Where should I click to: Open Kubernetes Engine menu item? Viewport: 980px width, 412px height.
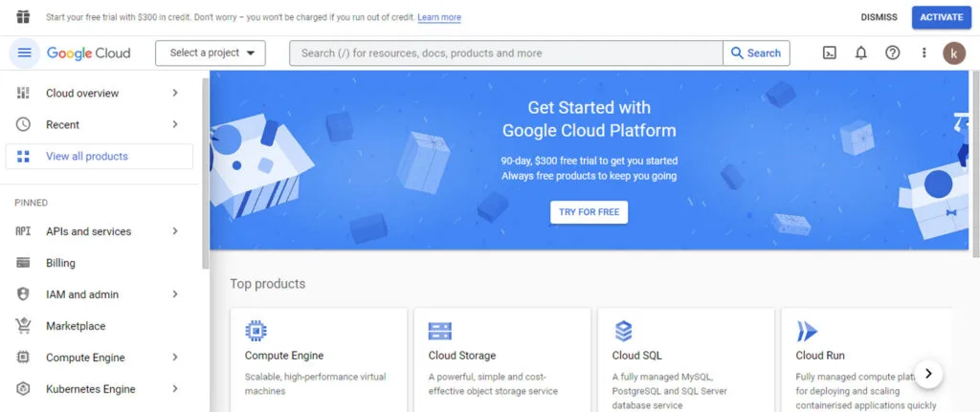click(100, 389)
